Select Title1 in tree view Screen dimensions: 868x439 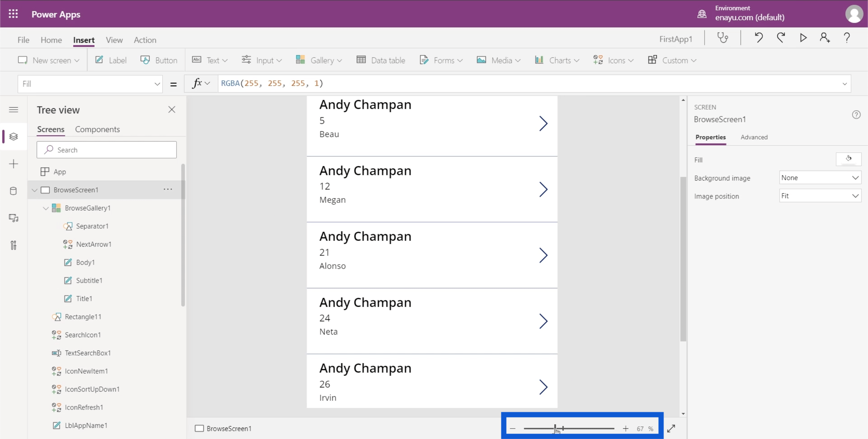[x=84, y=299]
